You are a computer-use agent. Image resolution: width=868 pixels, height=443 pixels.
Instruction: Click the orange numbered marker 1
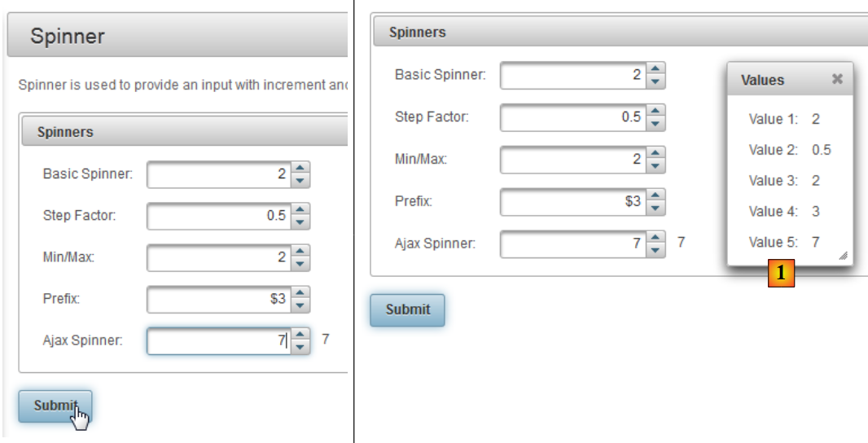click(781, 274)
